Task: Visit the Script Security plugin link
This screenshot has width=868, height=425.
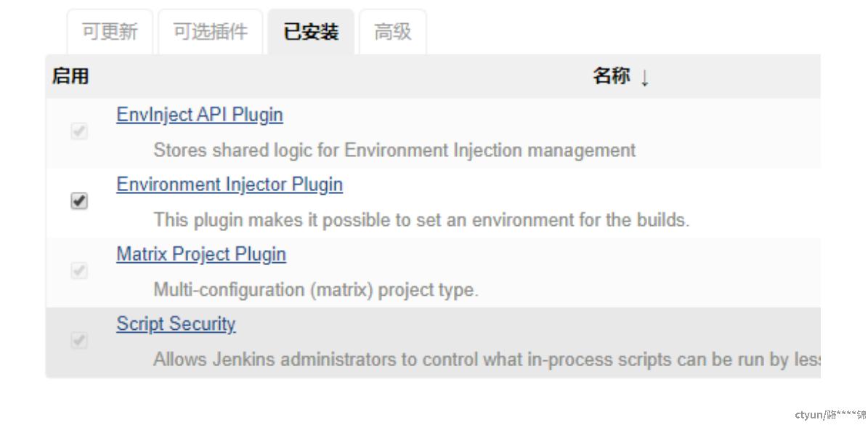Action: click(x=176, y=324)
